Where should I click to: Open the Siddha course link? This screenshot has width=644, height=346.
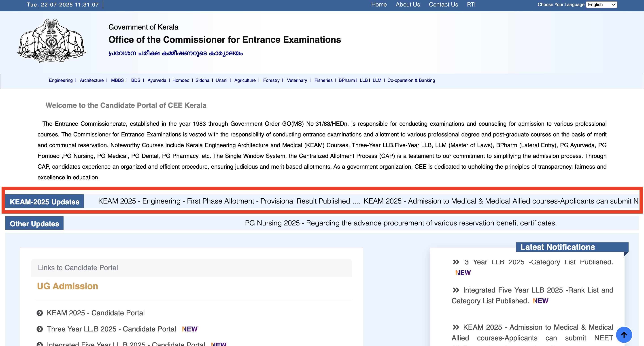(202, 80)
